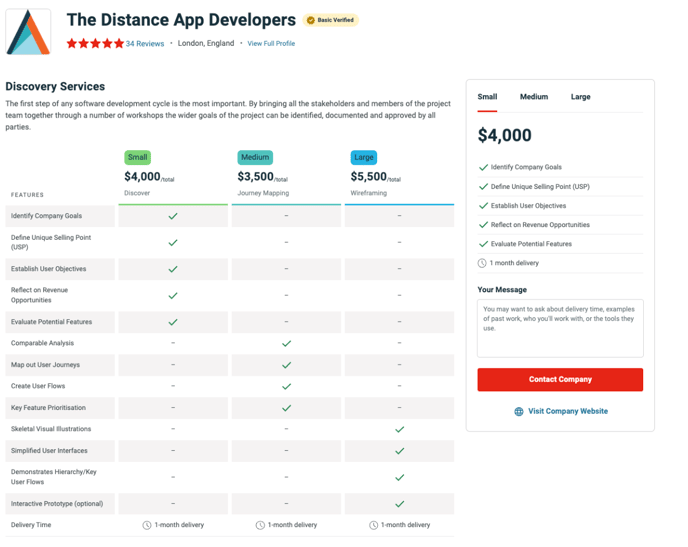Viewport: 688px width, 547px height.
Task: Click Large checkmark for Demonstrates Hierarchy/Key User Flows
Action: point(399,477)
